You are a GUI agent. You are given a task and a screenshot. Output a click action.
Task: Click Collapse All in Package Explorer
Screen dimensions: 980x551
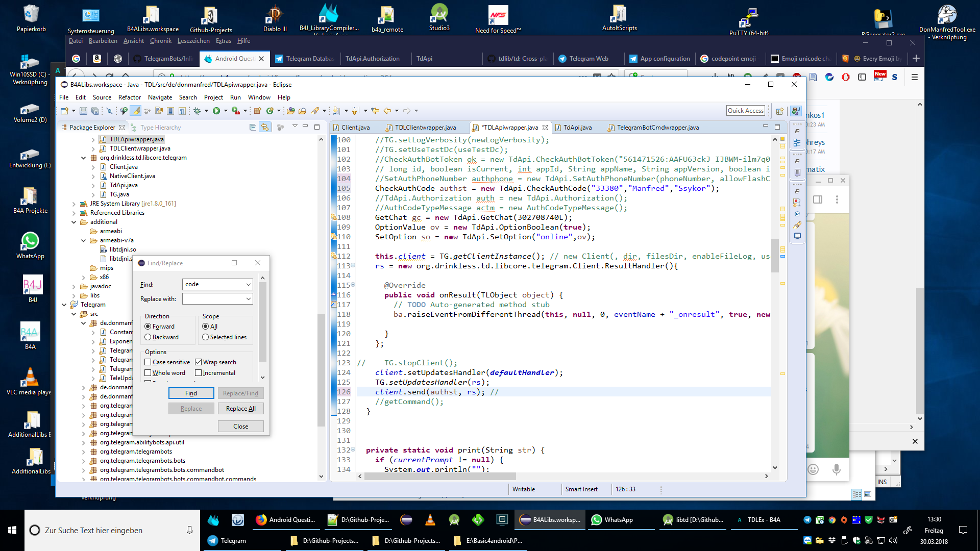click(253, 128)
